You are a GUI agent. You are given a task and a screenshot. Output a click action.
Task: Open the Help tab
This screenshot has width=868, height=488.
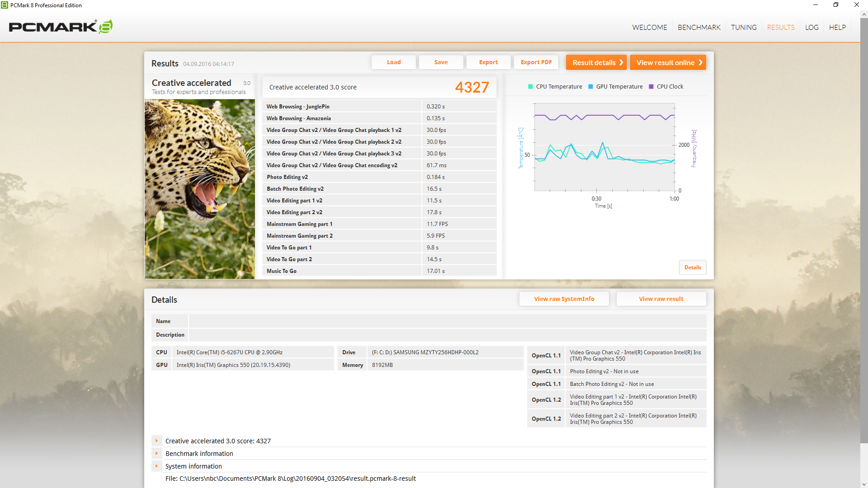click(x=837, y=28)
